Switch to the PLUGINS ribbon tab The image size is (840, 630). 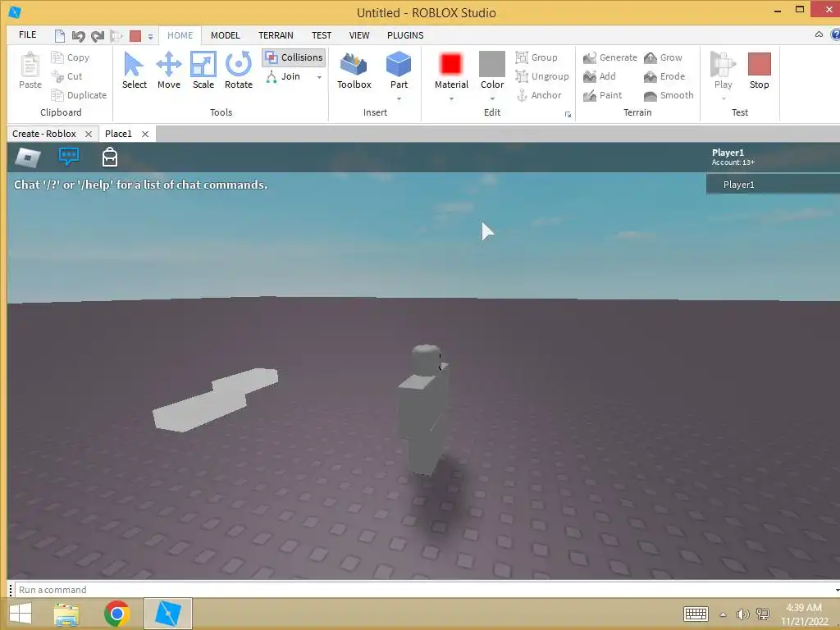pos(405,35)
